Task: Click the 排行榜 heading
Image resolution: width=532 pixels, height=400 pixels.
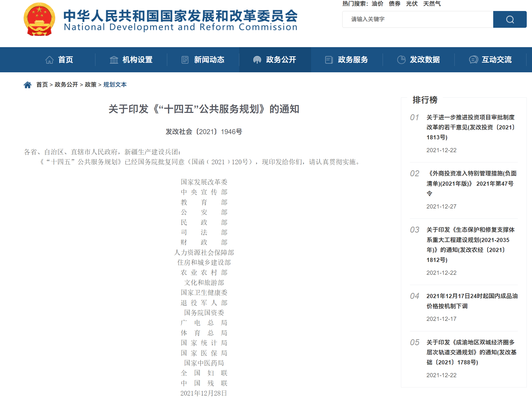Action: (x=425, y=100)
